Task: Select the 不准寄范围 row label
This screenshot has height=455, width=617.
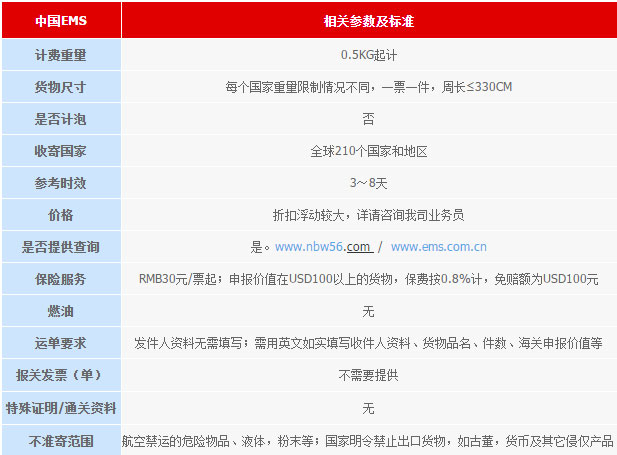Action: [61, 441]
